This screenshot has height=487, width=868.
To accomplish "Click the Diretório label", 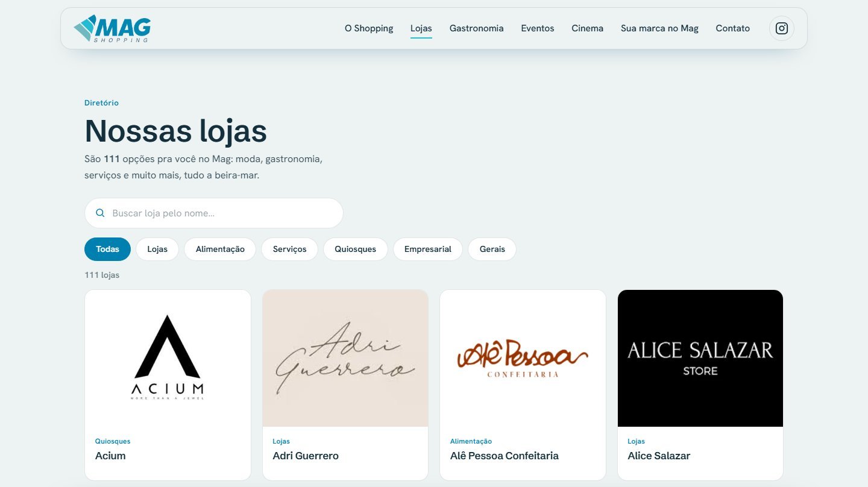I will tap(101, 103).
